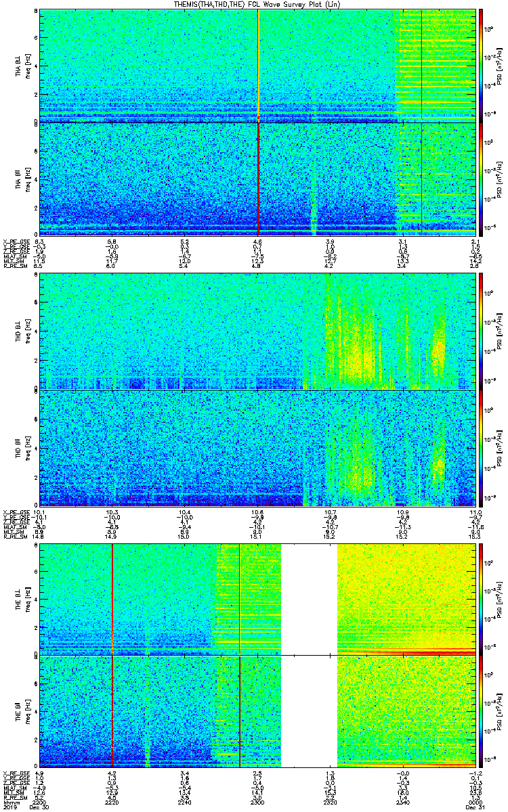Click 'PSD [nT²/Hz]' label beside THE B-parallel color bar
This screenshot has width=508, height=812.
pos(500,711)
